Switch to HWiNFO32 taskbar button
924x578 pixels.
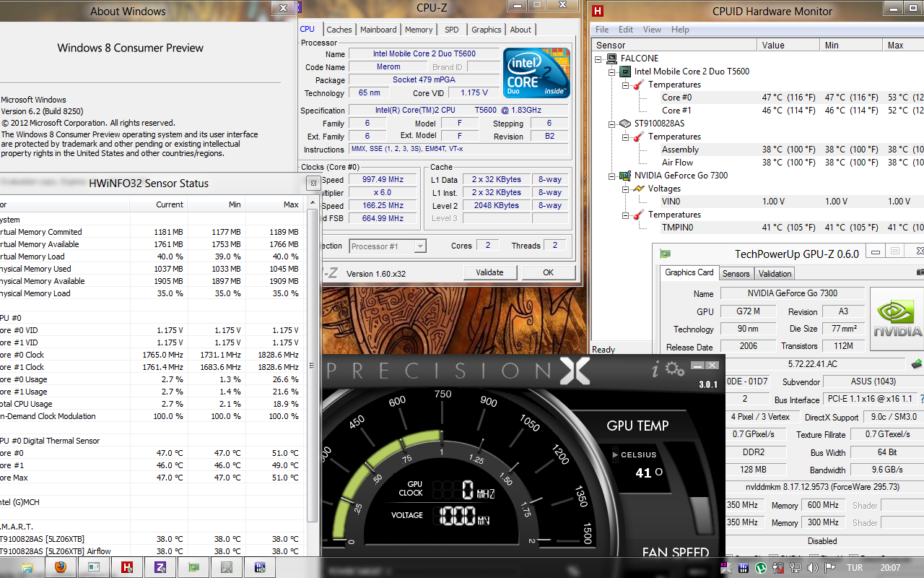point(260,567)
